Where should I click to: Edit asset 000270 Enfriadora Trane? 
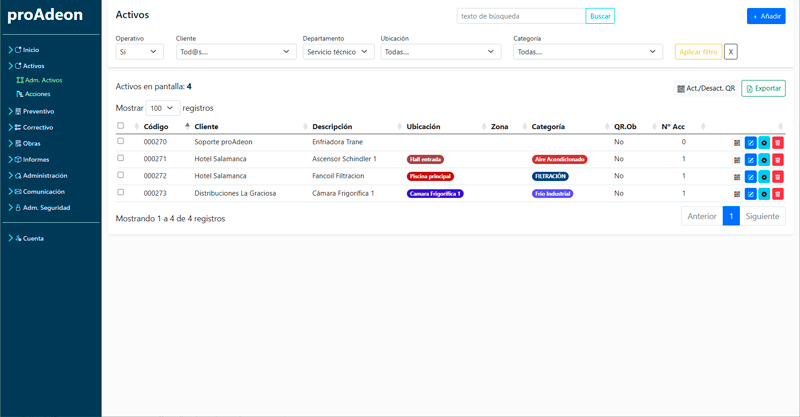point(751,143)
